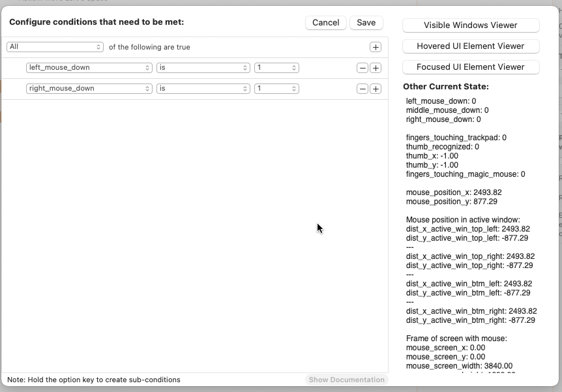Click 'Frame of screen with mouse:' label
The image size is (562, 392).
coord(456,339)
